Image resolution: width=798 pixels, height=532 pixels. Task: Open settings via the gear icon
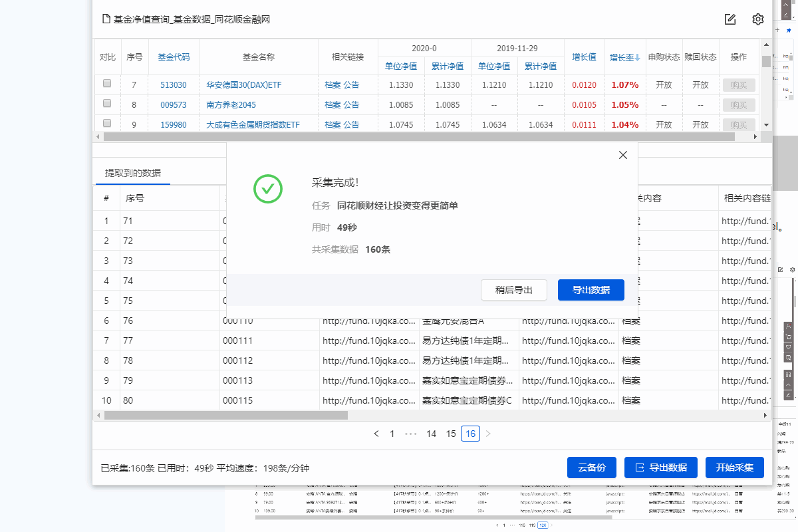click(758, 19)
